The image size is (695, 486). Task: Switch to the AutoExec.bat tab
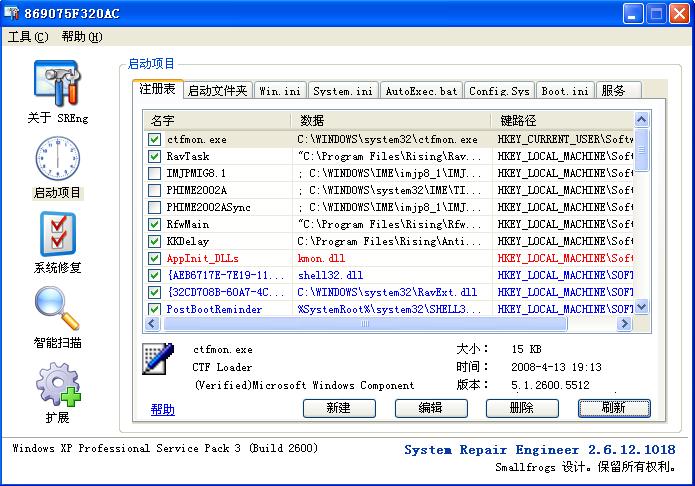[x=421, y=90]
